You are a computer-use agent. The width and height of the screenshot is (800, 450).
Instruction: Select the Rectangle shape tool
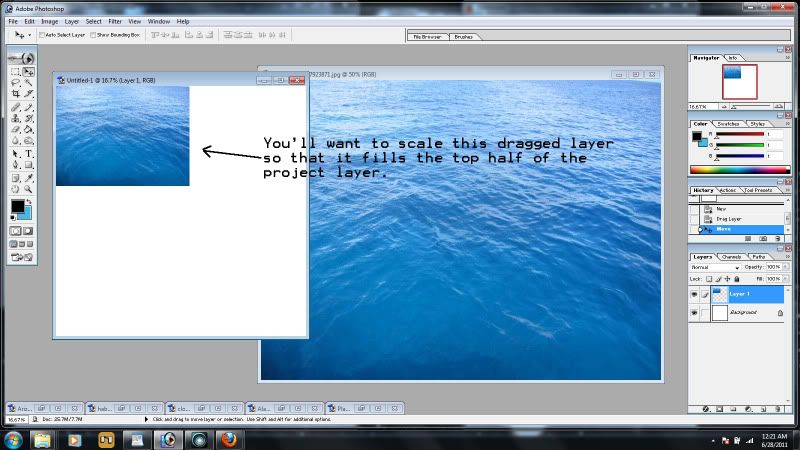point(29,165)
